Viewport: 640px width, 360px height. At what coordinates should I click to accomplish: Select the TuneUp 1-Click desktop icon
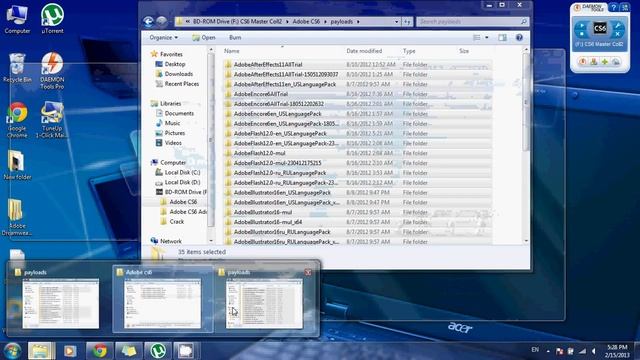coord(52,120)
